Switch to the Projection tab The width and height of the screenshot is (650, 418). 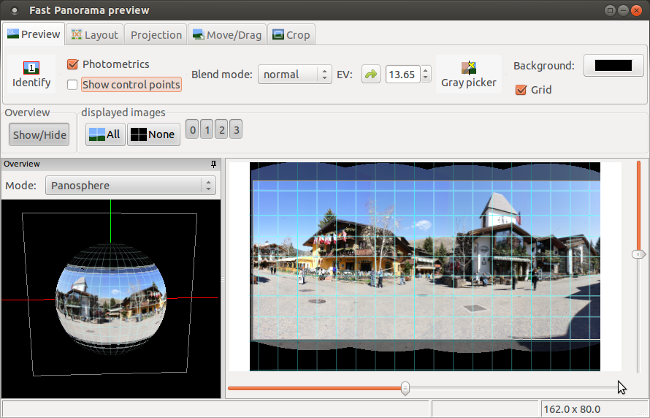click(156, 35)
